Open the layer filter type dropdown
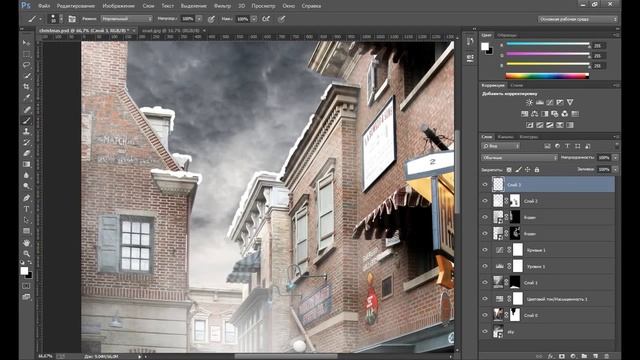This screenshot has height=360, width=640. coord(500,146)
